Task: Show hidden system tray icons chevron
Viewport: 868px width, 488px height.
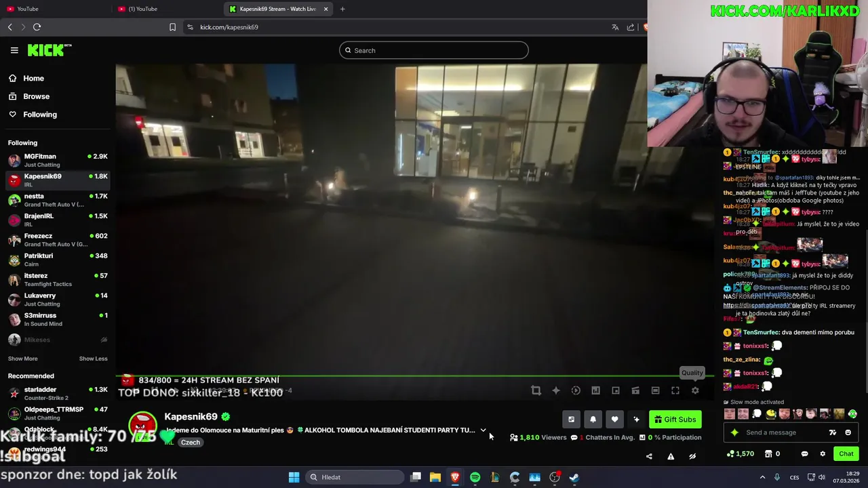Action: point(762,477)
